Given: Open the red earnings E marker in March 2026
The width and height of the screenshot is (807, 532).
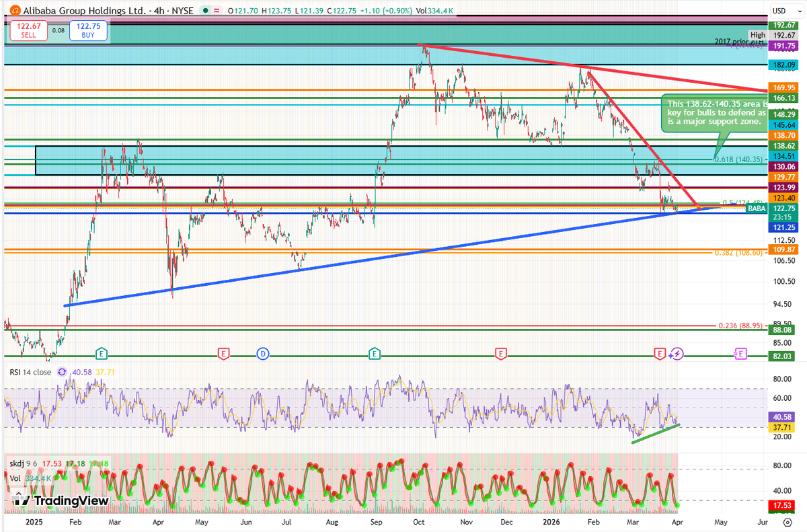Looking at the screenshot, I should [x=660, y=353].
